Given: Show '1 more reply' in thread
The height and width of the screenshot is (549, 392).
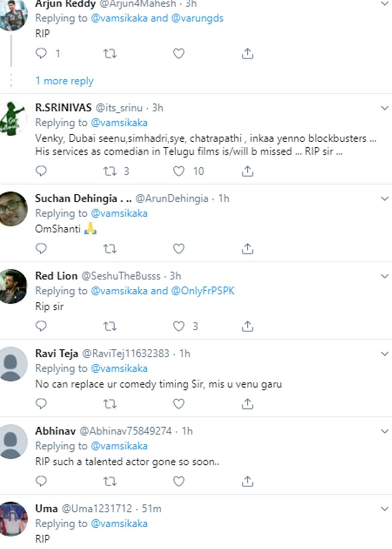Looking at the screenshot, I should pyautogui.click(x=65, y=81).
